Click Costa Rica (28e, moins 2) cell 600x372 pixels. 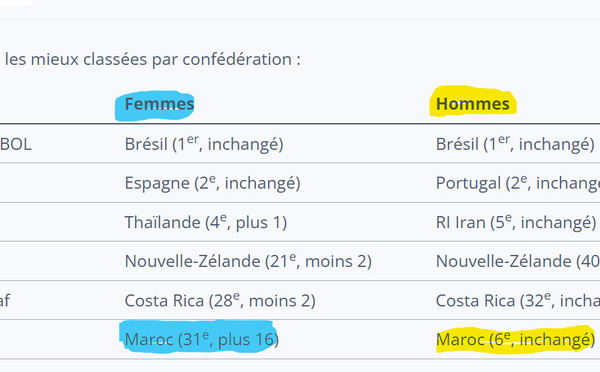coord(220,301)
